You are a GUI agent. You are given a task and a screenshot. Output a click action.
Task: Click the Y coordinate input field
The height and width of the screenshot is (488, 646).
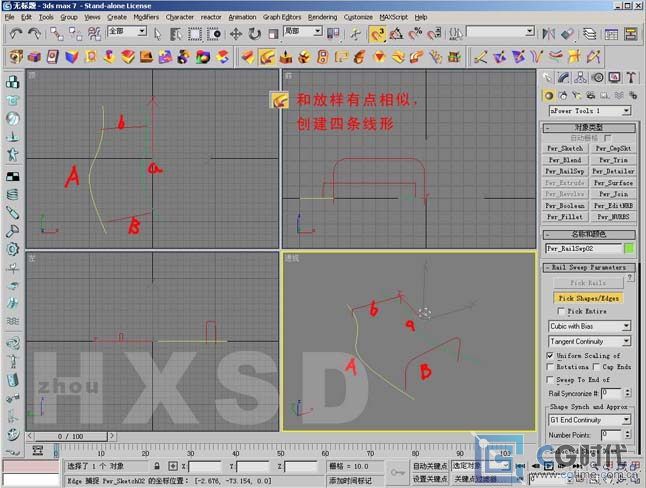pyautogui.click(x=253, y=466)
